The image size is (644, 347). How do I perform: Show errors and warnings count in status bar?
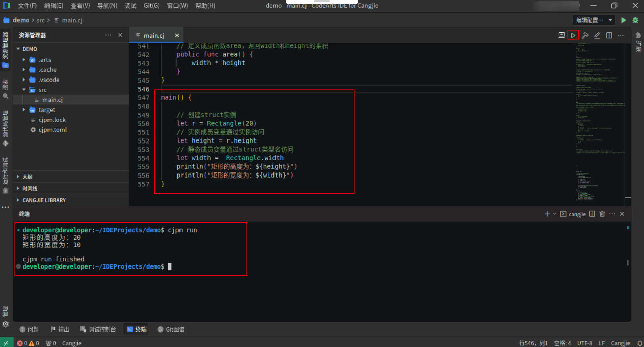(x=28, y=343)
